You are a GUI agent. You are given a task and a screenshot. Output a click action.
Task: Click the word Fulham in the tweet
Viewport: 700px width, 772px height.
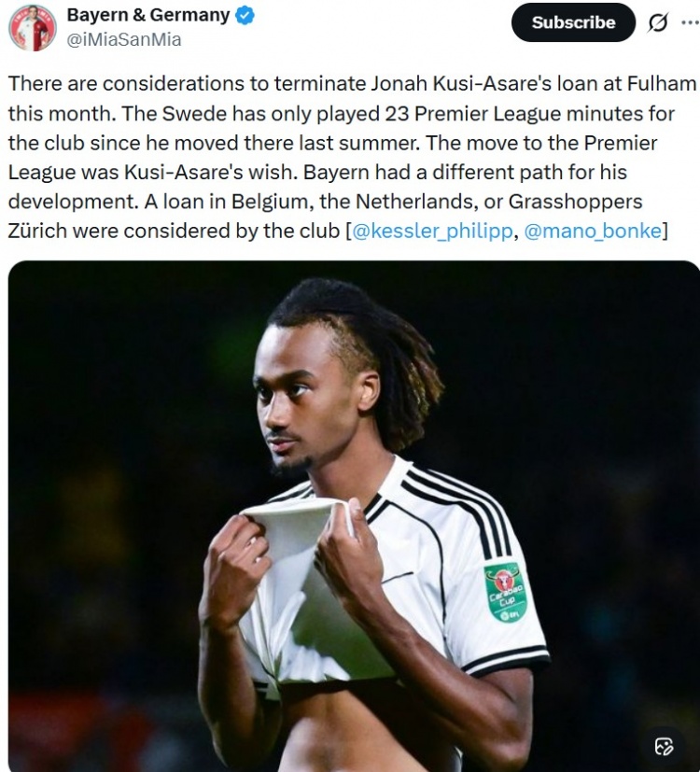click(x=662, y=84)
